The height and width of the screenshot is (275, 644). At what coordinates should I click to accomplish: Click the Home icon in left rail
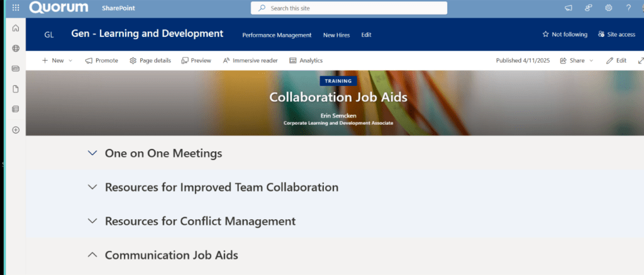tap(16, 28)
